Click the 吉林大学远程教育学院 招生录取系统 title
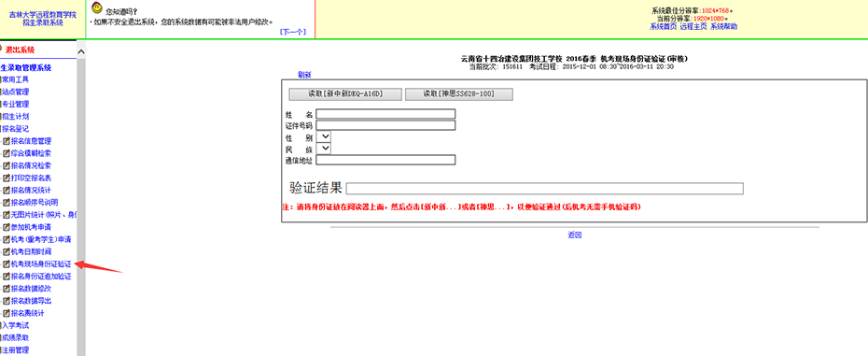868x356 pixels. (x=43, y=19)
